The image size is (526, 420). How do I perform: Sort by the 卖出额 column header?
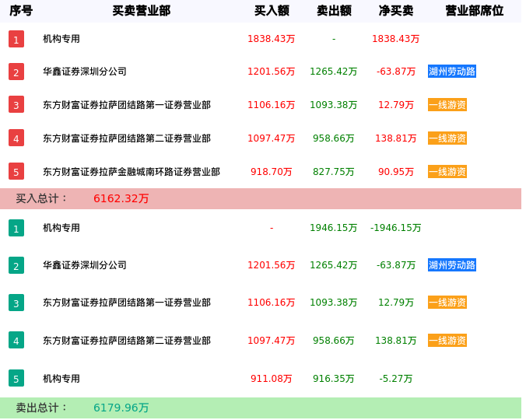(334, 11)
